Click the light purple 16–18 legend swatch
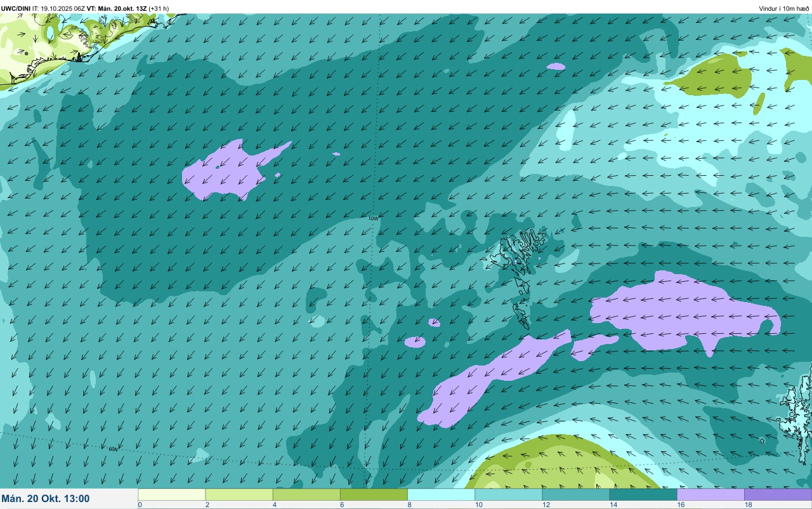812x509 pixels. coord(710,494)
